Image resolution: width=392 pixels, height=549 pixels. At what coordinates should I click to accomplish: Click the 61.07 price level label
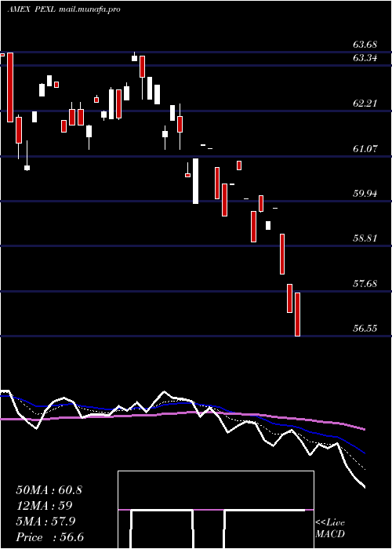pyautogui.click(x=365, y=149)
